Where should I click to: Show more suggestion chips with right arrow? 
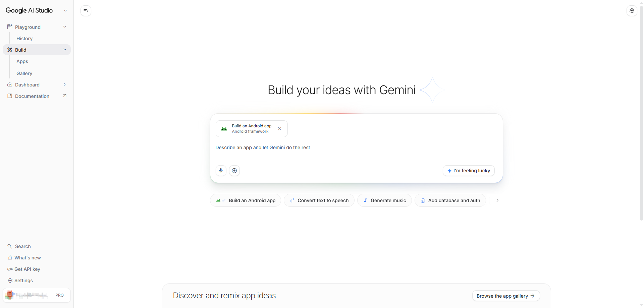(x=497, y=200)
